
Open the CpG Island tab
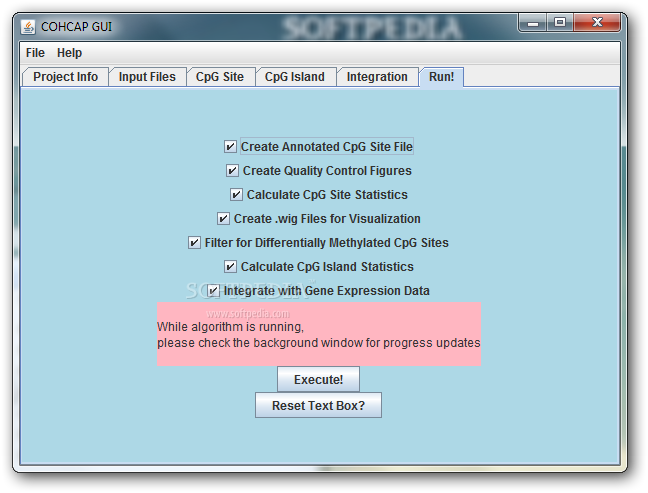pos(295,77)
